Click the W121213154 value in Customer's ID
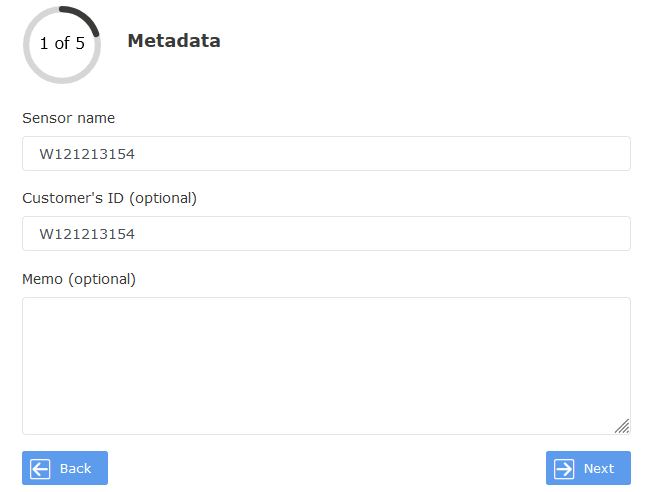The height and width of the screenshot is (492, 654). coord(87,234)
